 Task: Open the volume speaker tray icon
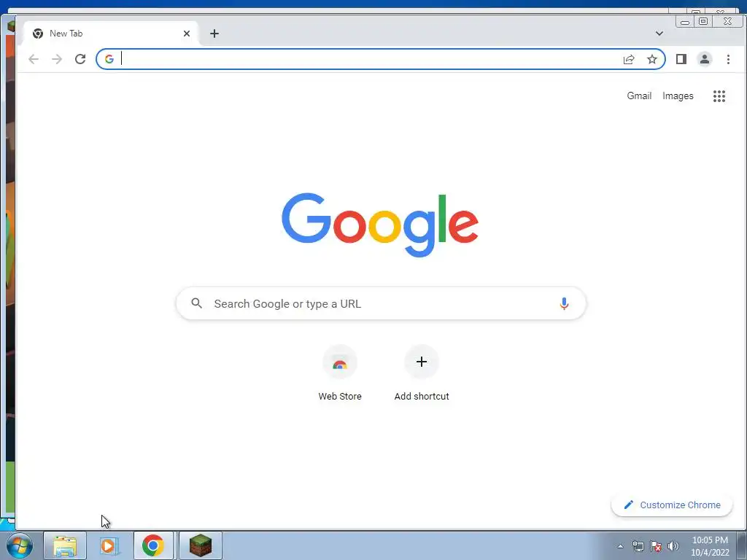673,546
